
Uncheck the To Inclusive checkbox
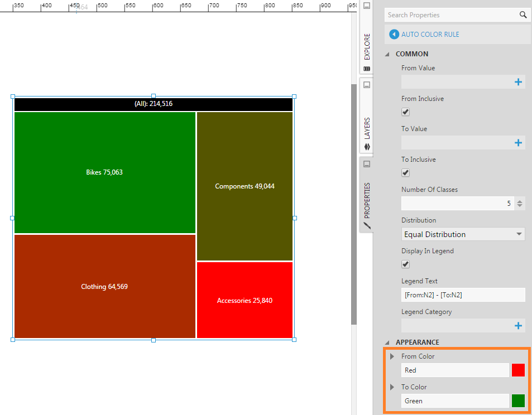point(404,172)
